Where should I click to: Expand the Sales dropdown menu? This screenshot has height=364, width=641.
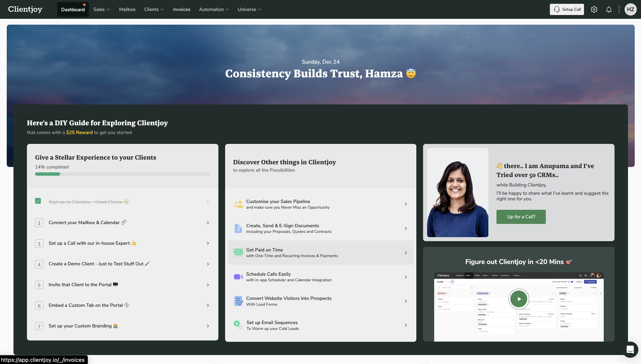[102, 9]
